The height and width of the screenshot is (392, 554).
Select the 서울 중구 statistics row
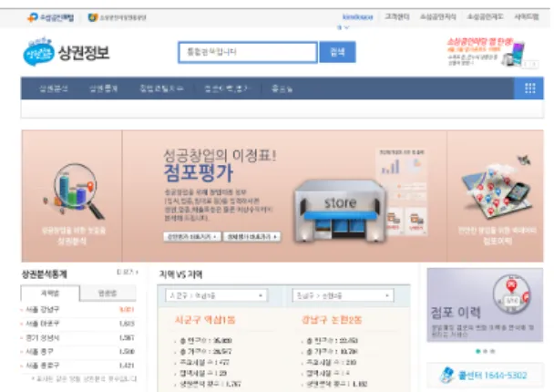[x=78, y=351]
